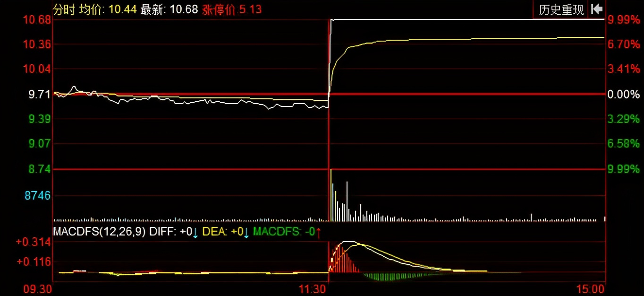
Task: Click the red 涨停价 label in header
Action: [x=219, y=9]
